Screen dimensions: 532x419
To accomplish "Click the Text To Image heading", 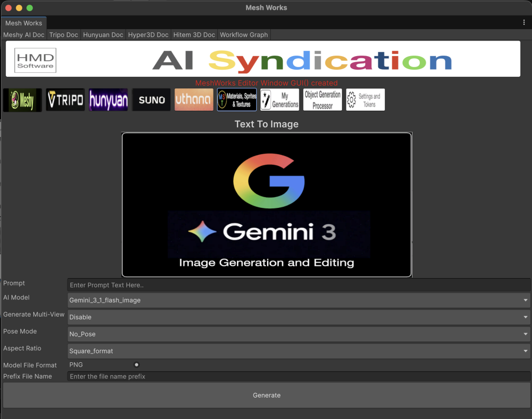I will click(x=267, y=124).
